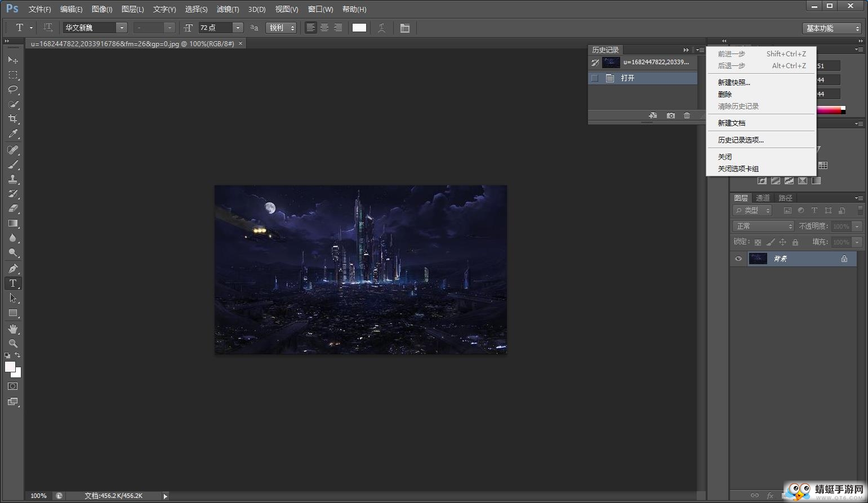This screenshot has height=503, width=868.
Task: Select the Zoom tool
Action: pos(13,344)
